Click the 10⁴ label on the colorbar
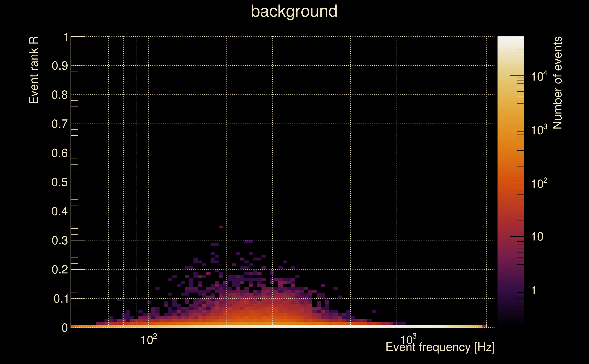589x364 pixels. tap(539, 76)
